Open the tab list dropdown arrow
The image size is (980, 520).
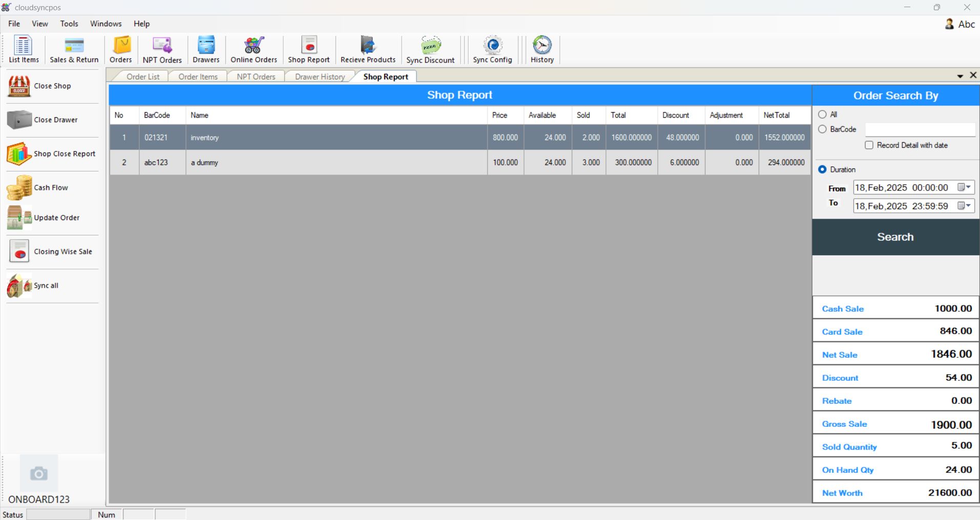(x=960, y=76)
